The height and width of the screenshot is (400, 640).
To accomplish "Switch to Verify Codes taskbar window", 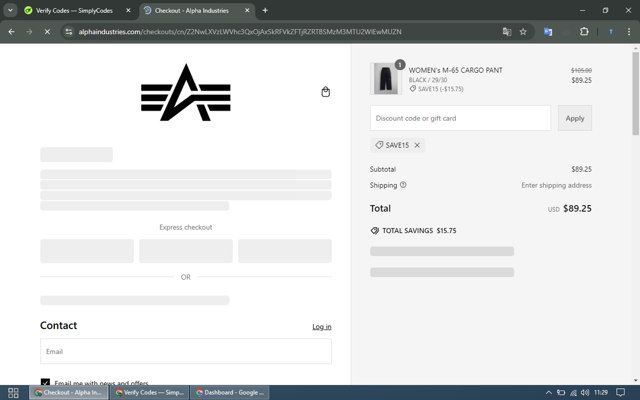I will click(x=149, y=393).
